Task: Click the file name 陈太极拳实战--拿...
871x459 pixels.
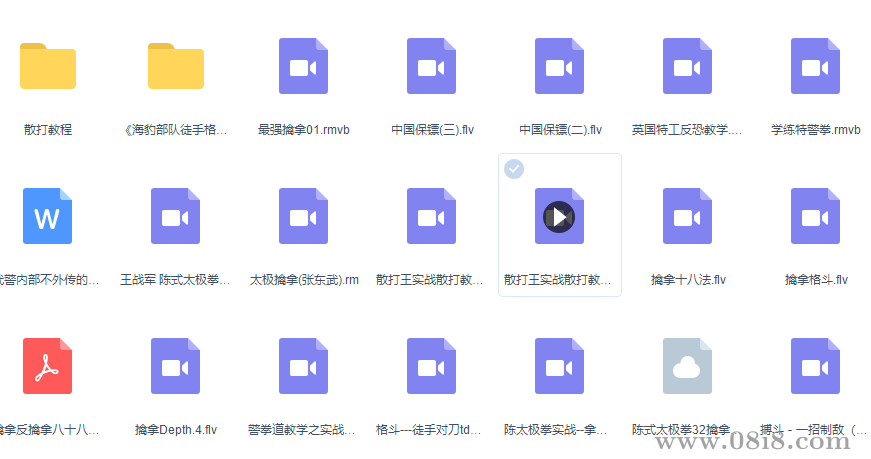Action: (x=555, y=430)
